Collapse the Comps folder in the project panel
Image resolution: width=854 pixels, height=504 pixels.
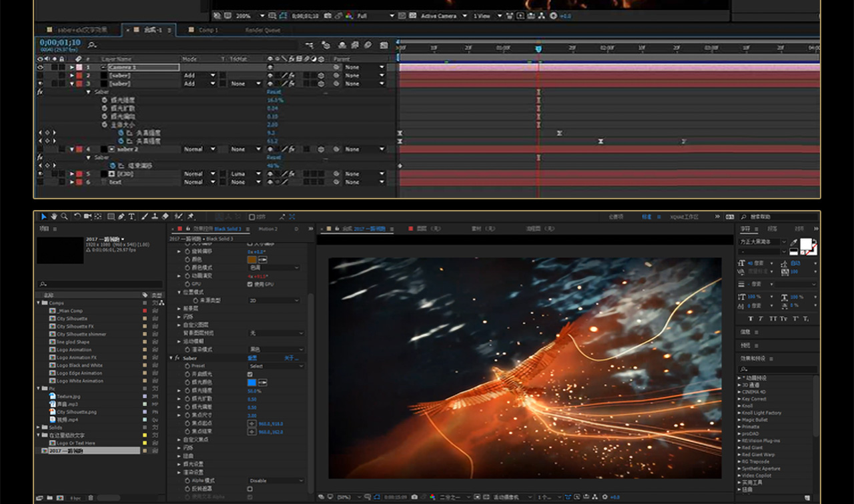[39, 303]
